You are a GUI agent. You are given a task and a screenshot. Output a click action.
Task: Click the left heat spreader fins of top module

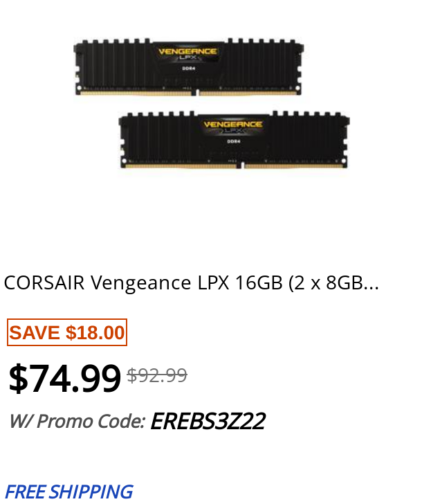114,64
